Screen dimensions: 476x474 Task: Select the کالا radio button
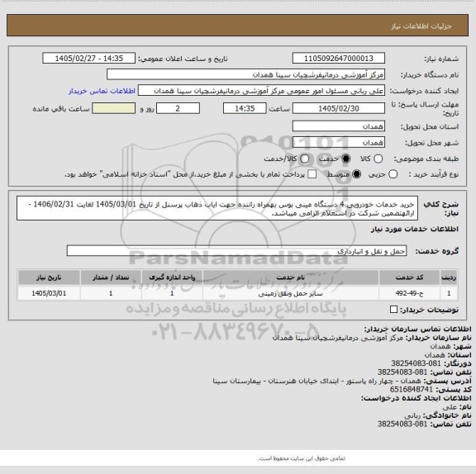coord(378,159)
